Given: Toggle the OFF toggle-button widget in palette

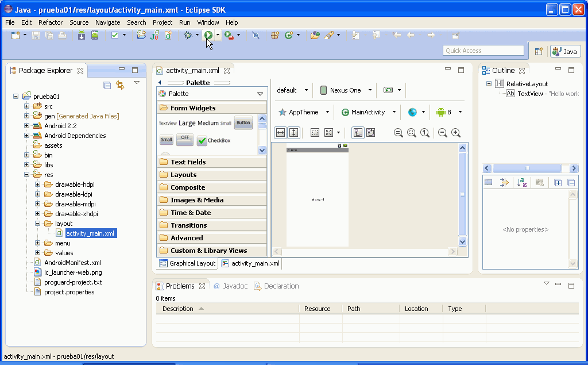Looking at the screenshot, I should 185,139.
